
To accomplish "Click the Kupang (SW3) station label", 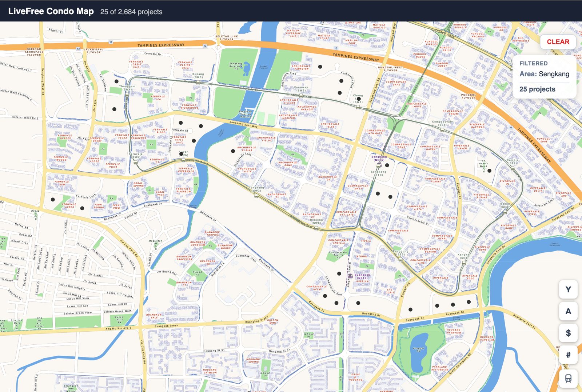I will click(198, 75).
